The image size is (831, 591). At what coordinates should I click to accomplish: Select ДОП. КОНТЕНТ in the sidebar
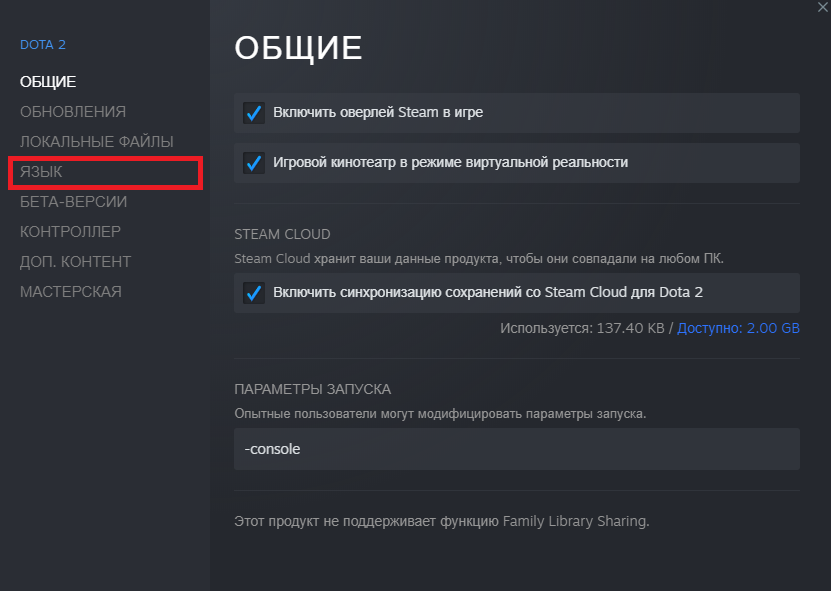pos(75,262)
